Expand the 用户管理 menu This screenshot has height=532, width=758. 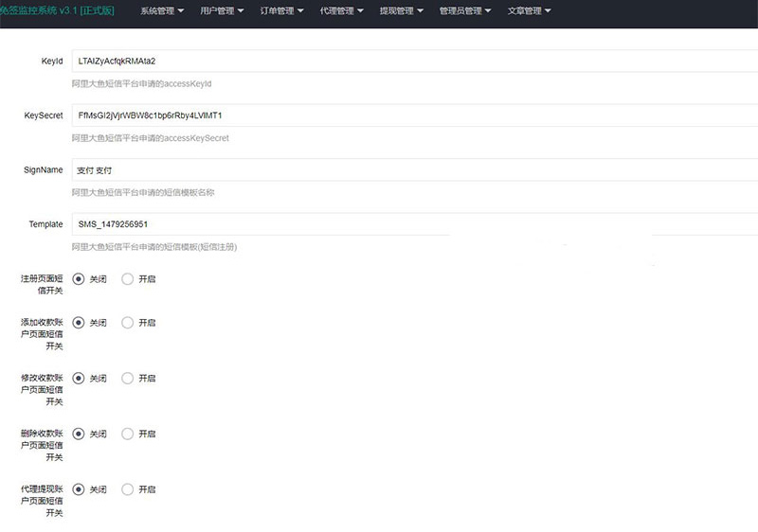click(x=222, y=11)
